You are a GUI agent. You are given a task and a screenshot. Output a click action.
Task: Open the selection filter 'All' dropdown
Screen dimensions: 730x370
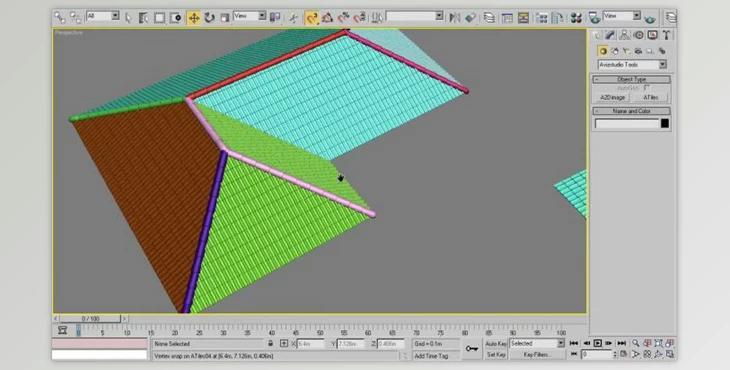pyautogui.click(x=102, y=16)
